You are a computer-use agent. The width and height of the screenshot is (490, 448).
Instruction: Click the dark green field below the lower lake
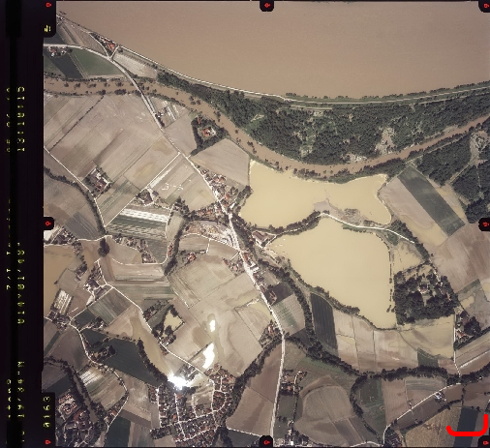click(x=323, y=320)
